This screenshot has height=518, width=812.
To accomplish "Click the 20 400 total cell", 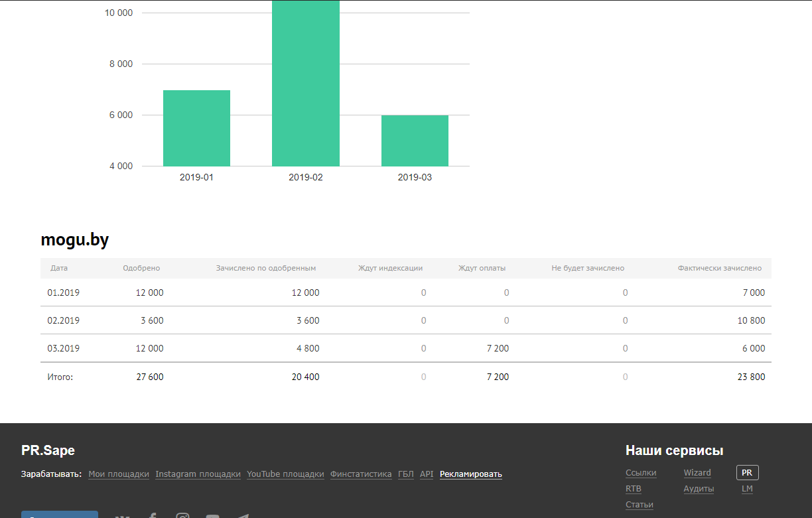I will click(x=305, y=377).
